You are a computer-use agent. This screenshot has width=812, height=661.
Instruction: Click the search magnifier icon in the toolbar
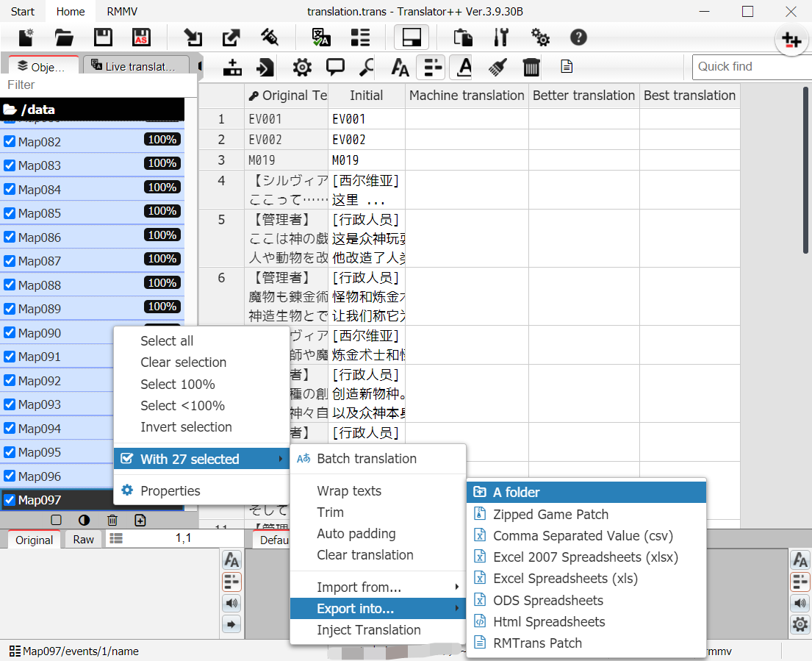tap(365, 67)
